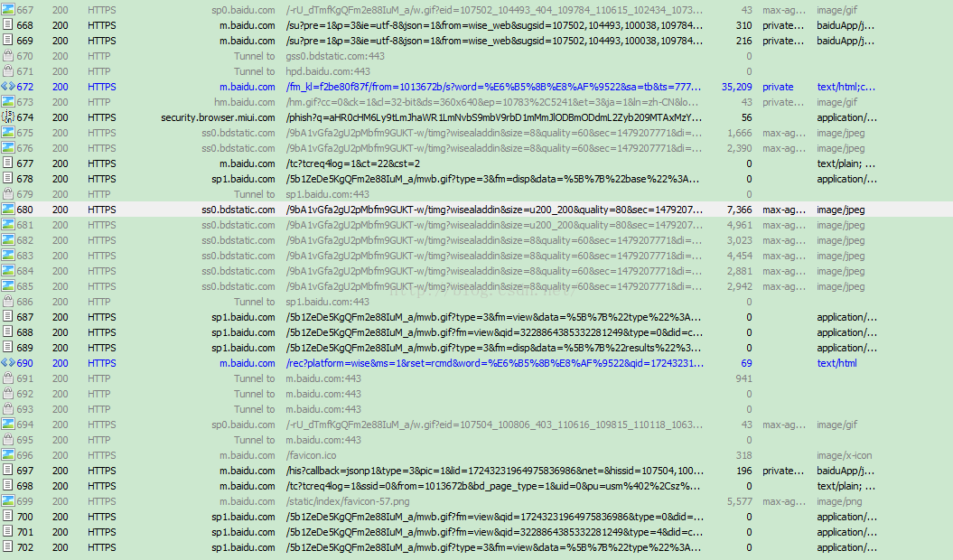Click image/png content type in row 699
The height and width of the screenshot is (560, 953).
click(x=839, y=501)
